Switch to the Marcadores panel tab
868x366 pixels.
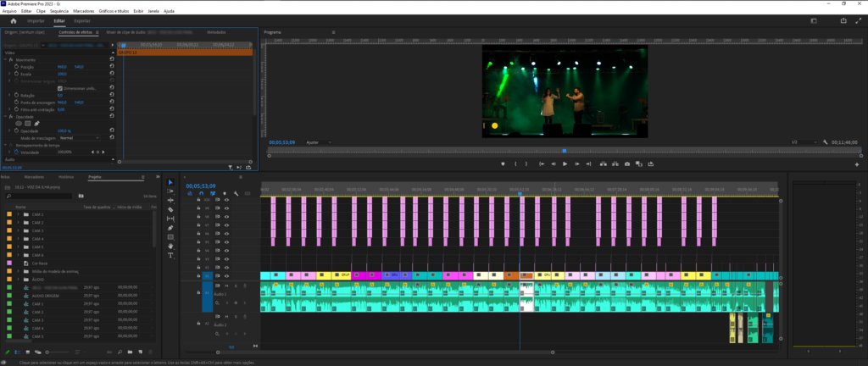pos(34,177)
